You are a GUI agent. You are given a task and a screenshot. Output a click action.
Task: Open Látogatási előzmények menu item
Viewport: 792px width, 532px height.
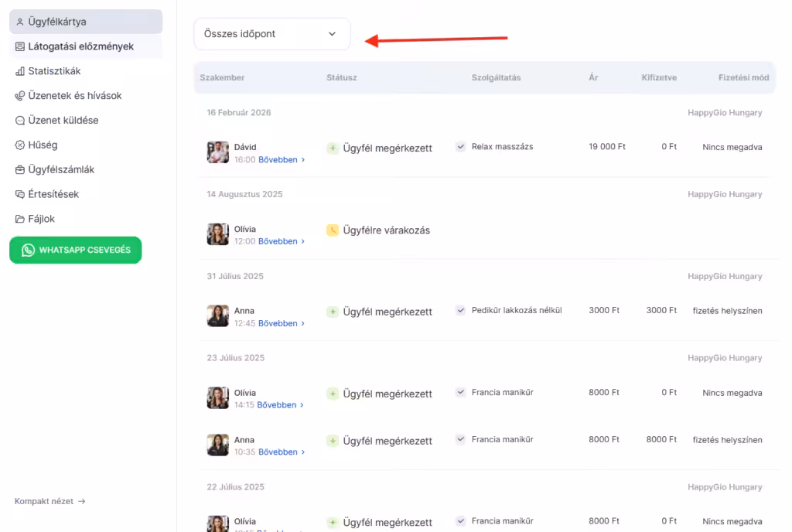(80, 46)
